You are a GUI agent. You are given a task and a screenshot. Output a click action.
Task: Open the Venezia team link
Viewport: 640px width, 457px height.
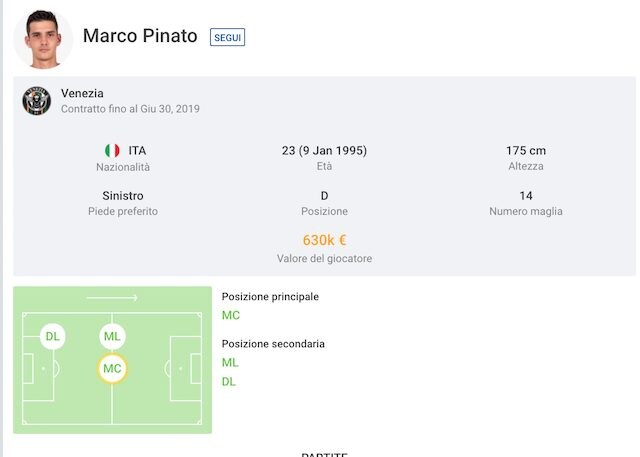[82, 93]
